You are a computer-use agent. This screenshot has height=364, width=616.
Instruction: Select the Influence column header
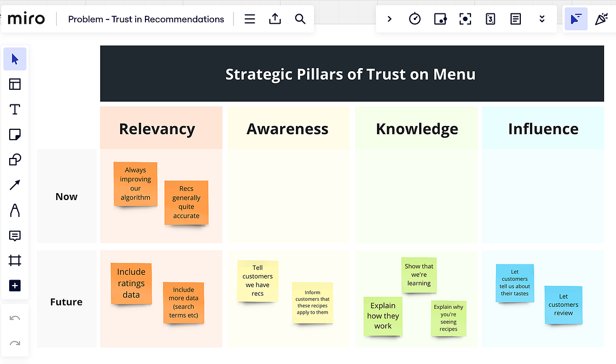click(543, 128)
